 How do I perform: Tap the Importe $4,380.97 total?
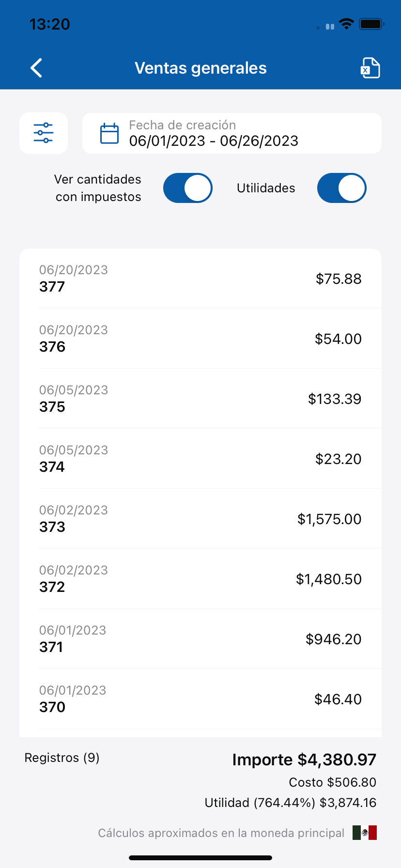point(304,759)
